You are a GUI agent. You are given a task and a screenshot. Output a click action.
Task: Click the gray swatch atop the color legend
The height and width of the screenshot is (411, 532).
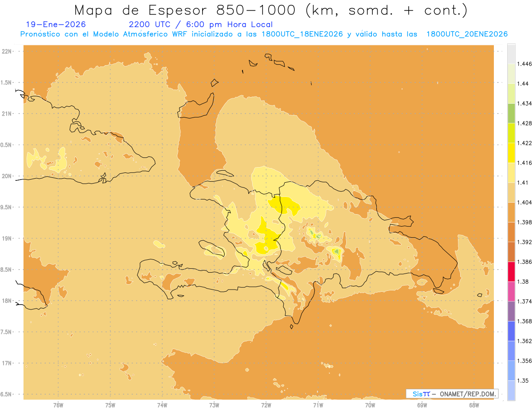pos(511,54)
